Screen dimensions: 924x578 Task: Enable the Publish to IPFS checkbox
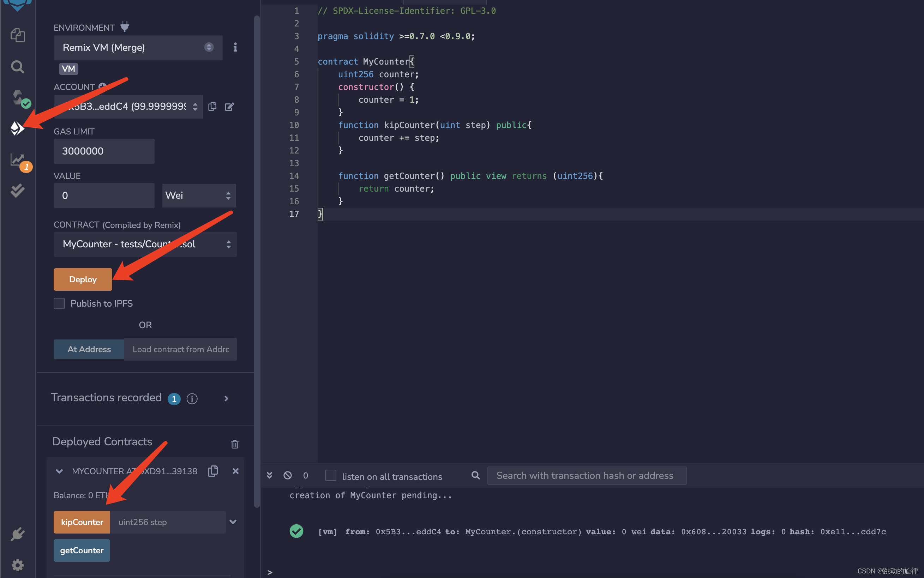point(59,303)
